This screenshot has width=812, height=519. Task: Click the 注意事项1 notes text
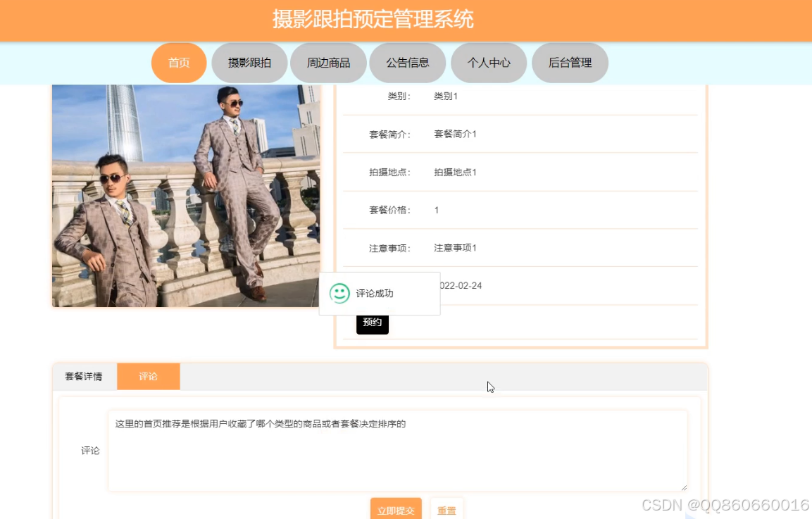(x=458, y=248)
